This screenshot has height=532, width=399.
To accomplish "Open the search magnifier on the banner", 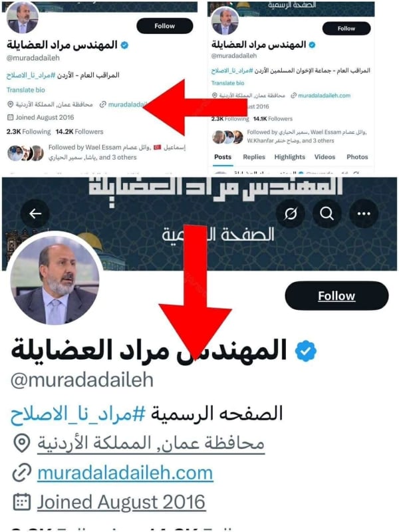I will pyautogui.click(x=327, y=213).
